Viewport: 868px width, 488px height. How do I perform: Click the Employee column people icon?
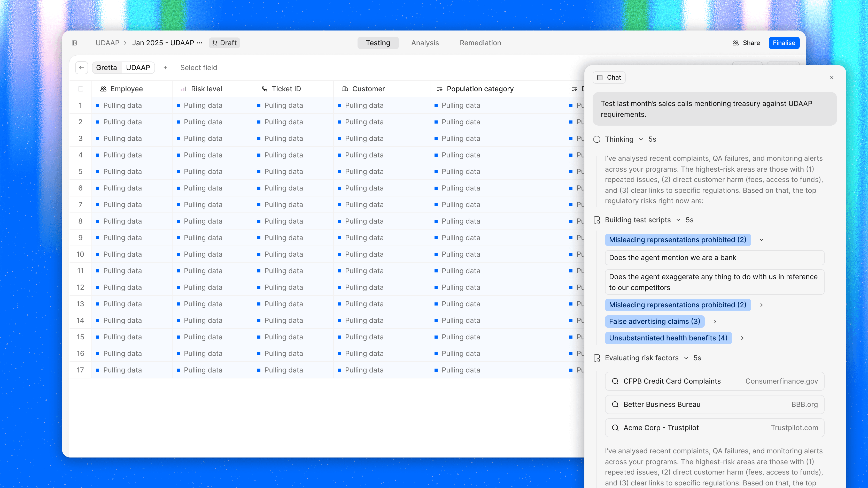103,89
